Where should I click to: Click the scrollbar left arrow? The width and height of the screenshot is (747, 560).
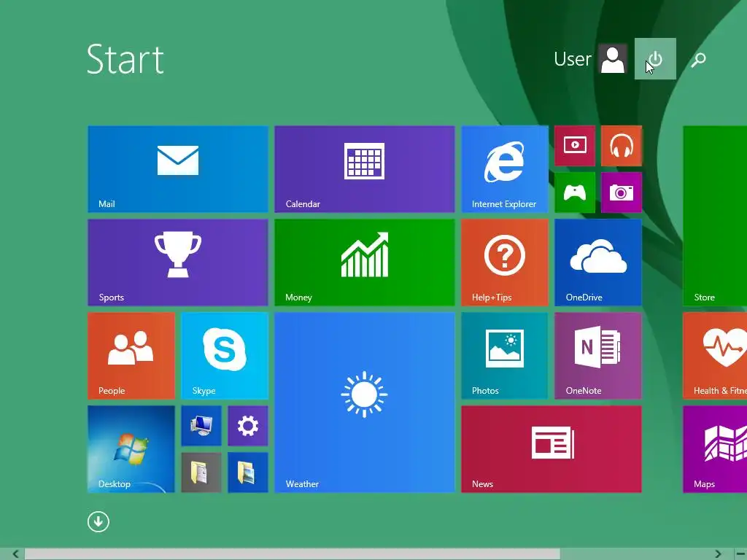pos(15,554)
